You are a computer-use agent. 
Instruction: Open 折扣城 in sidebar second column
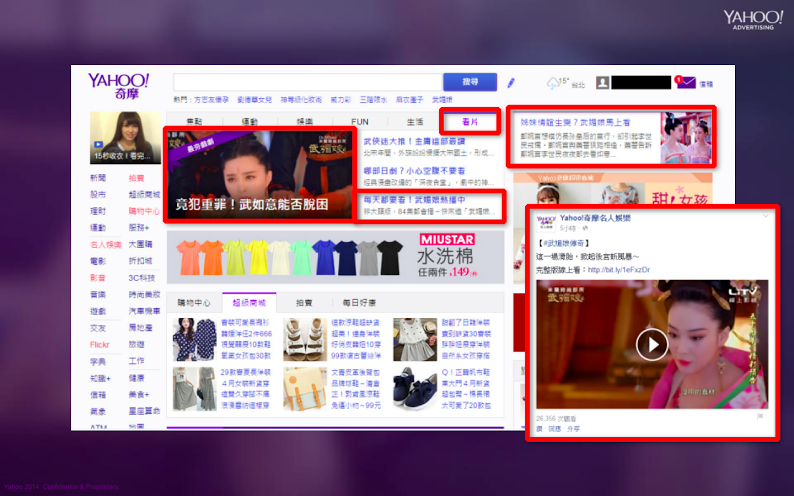click(x=140, y=261)
